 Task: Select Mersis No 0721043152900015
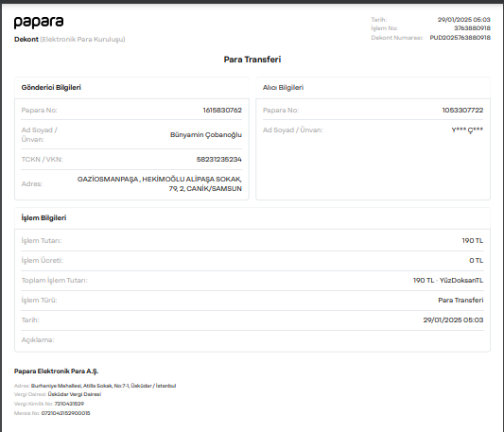coord(65,413)
